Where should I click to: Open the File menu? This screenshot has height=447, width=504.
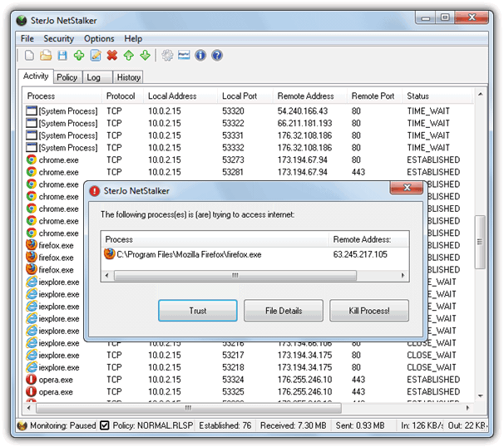(x=27, y=38)
